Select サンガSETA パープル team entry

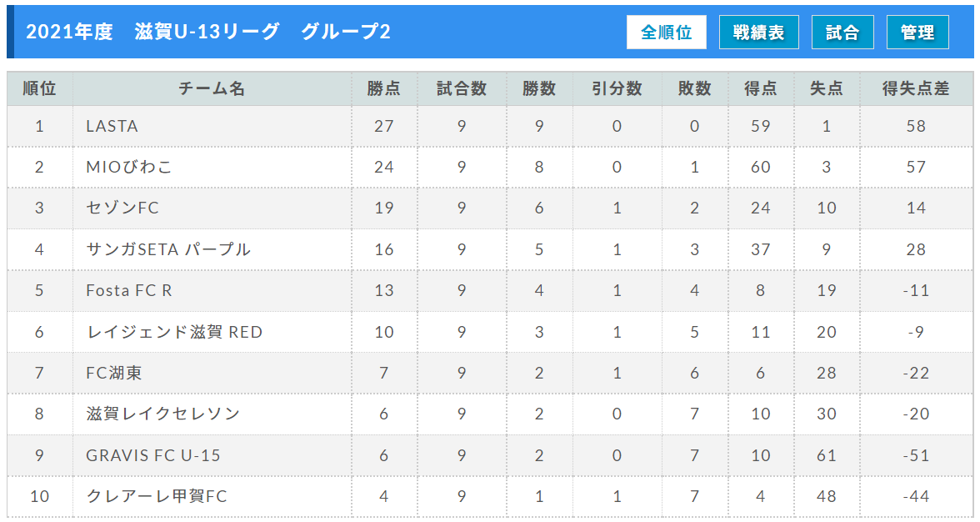pyautogui.click(x=168, y=249)
